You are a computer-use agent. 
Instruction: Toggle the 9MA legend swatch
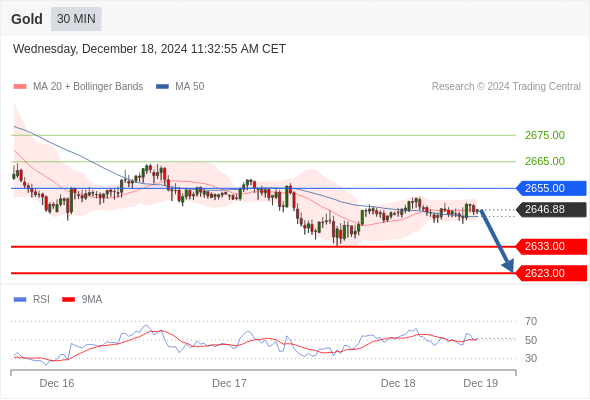68,300
